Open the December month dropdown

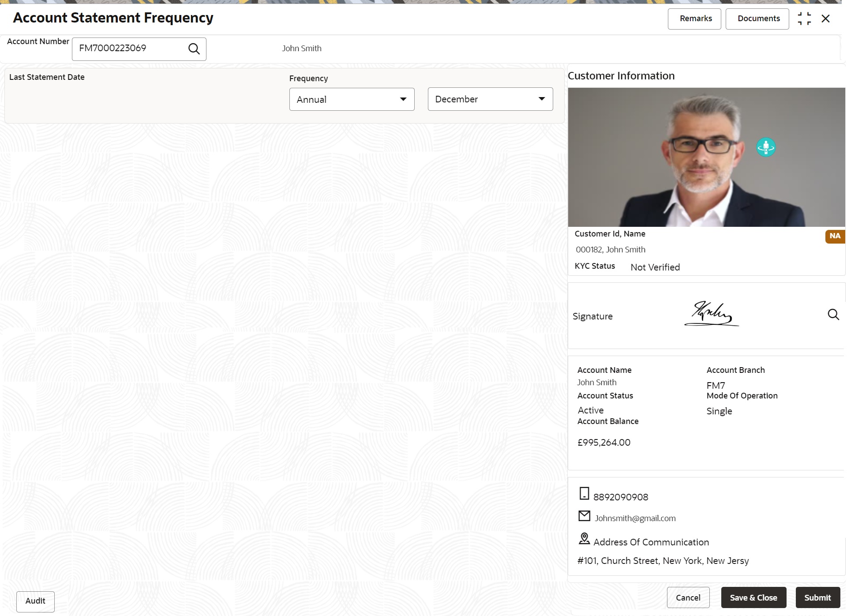coord(490,99)
